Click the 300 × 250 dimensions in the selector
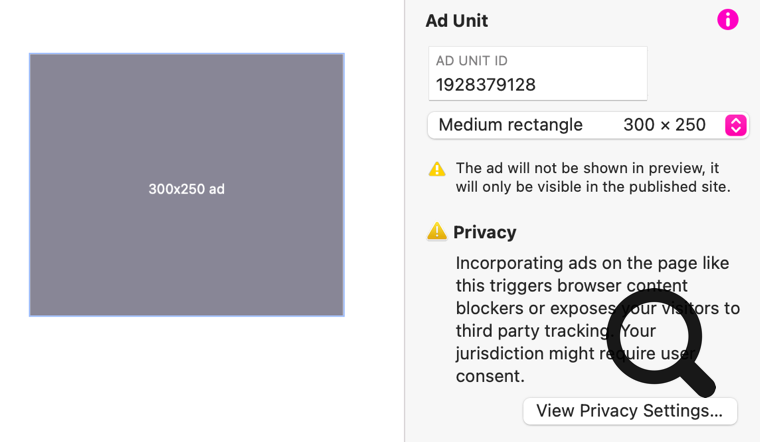This screenshot has height=442, width=760. point(664,125)
